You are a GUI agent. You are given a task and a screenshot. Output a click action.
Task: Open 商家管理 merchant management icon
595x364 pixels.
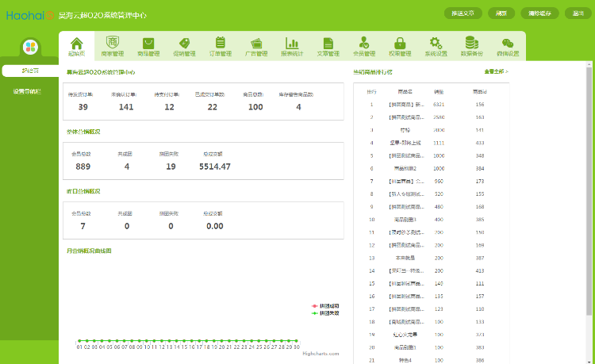click(113, 43)
